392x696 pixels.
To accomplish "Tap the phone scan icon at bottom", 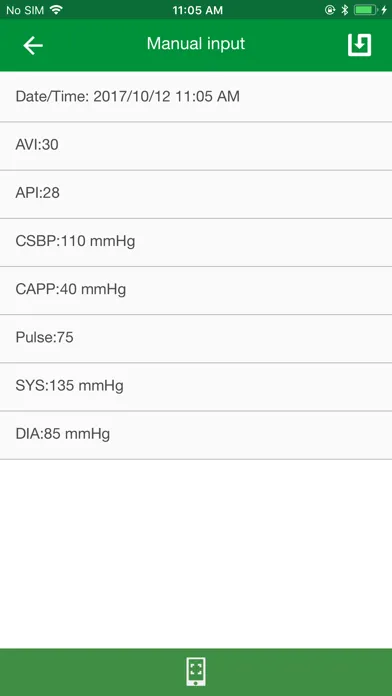I will pos(196,672).
